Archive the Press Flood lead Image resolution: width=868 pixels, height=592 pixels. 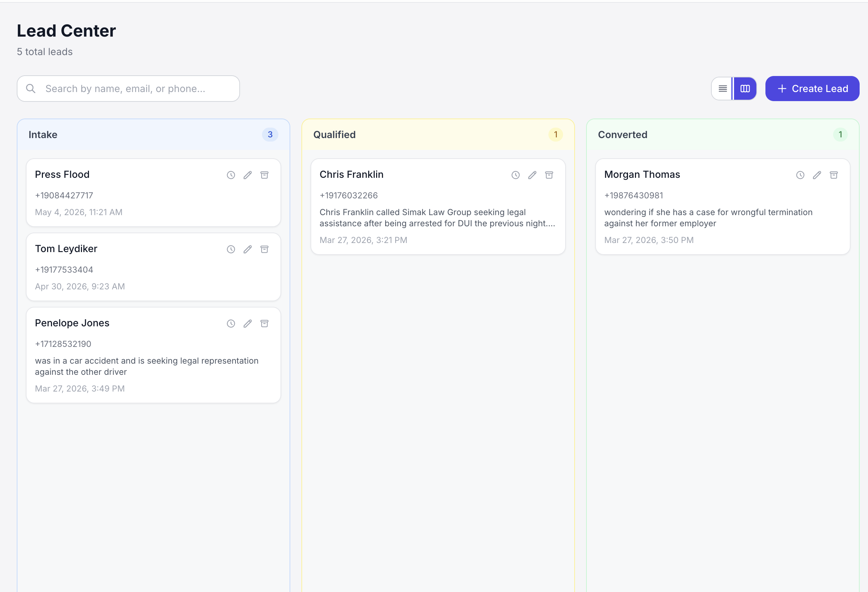(x=264, y=175)
